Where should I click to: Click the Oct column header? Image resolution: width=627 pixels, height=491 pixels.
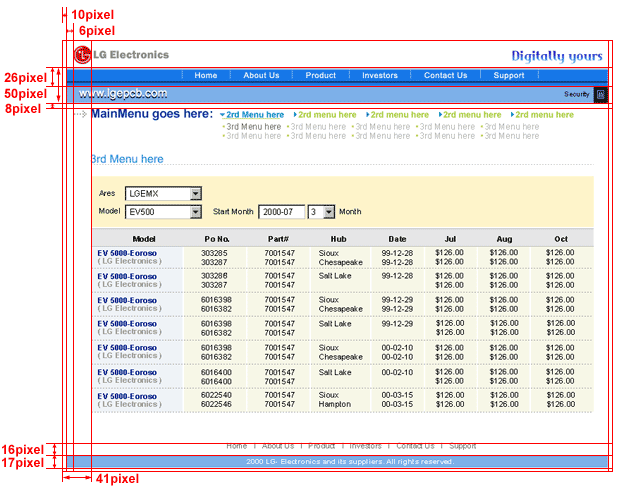pyautogui.click(x=561, y=239)
